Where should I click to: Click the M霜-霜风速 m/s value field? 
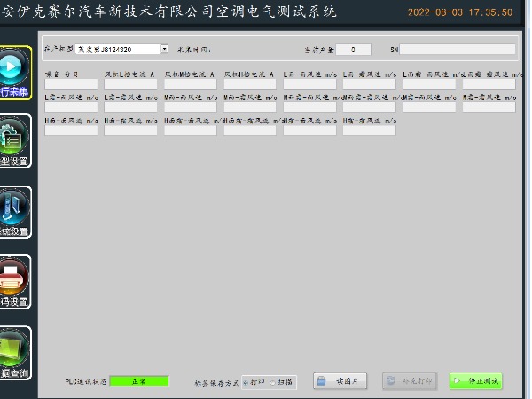coord(489,107)
